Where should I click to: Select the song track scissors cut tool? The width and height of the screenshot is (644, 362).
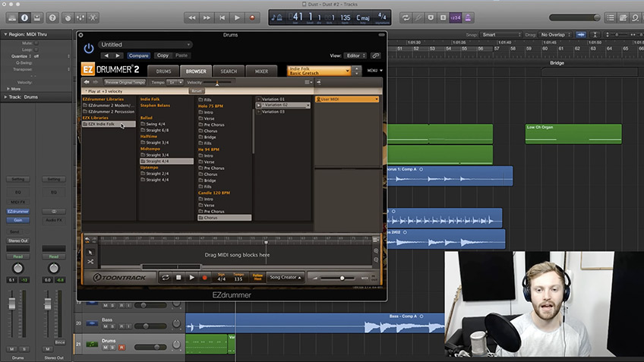(91, 261)
